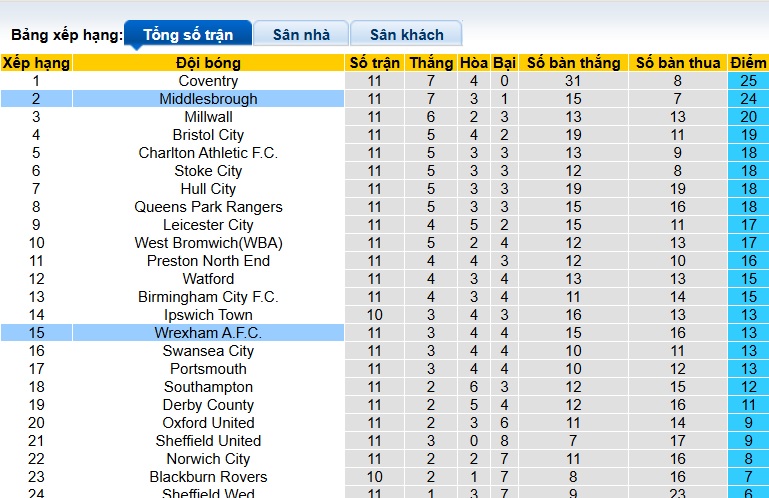
Task: Select West Bromwich(WBA) entry
Action: pyautogui.click(x=208, y=243)
